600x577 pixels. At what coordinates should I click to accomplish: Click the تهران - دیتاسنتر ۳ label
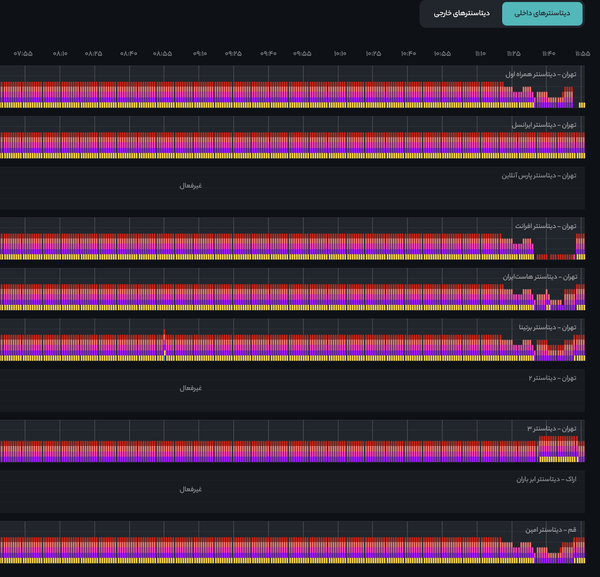click(551, 429)
